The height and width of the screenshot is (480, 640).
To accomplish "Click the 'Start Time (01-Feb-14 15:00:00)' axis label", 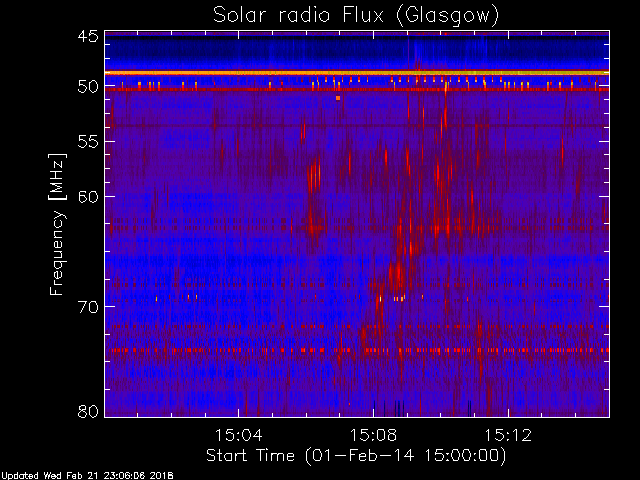I will click(x=356, y=456).
